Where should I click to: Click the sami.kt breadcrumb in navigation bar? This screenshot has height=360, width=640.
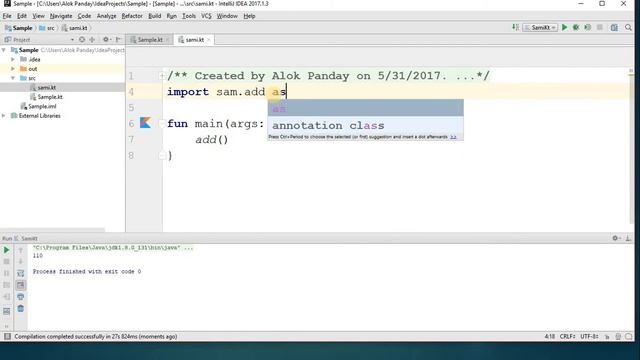coord(74,28)
